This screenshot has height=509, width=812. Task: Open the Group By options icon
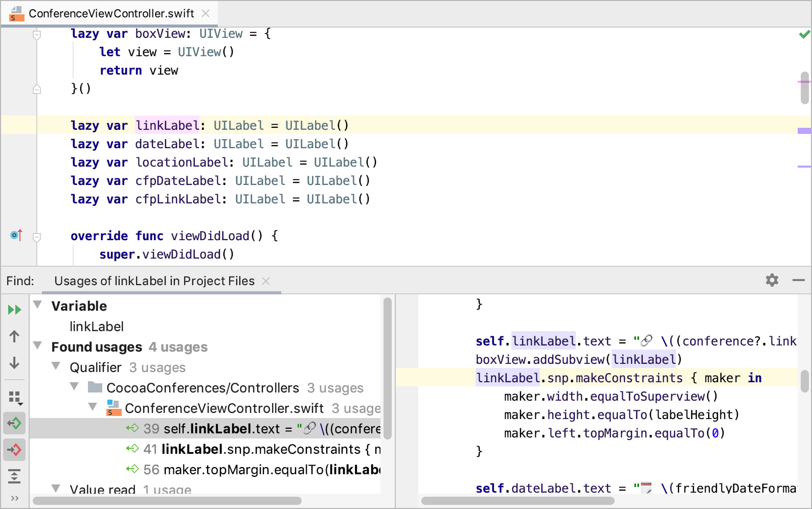15,398
